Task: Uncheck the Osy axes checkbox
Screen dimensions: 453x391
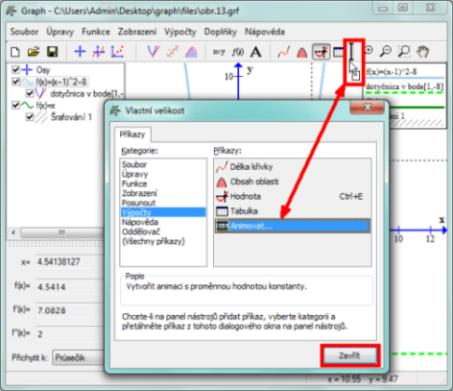Action: [15, 69]
